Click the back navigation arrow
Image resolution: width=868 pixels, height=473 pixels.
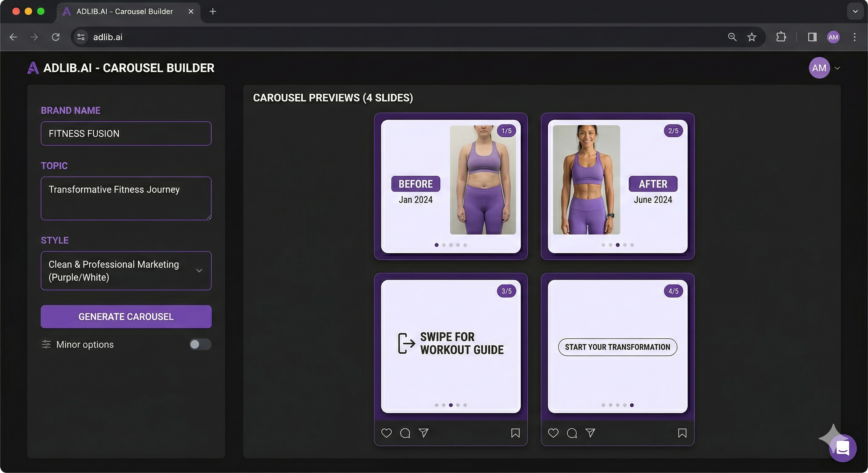pyautogui.click(x=13, y=37)
